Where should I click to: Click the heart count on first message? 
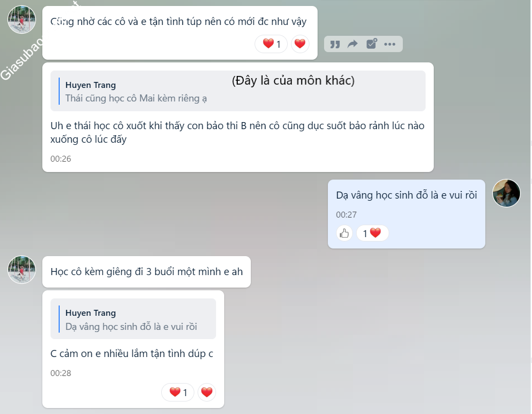point(271,44)
